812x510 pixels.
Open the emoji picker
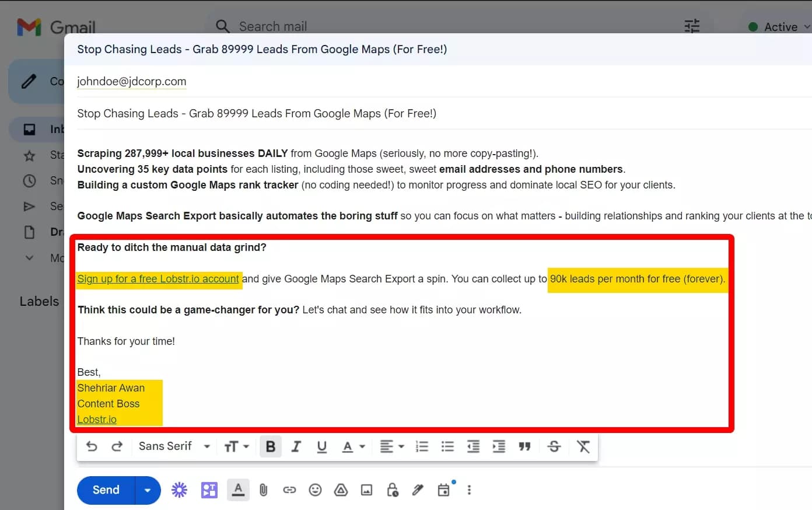[x=315, y=490]
